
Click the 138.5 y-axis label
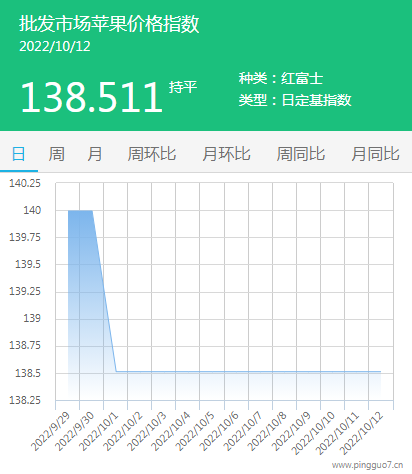pyautogui.click(x=28, y=373)
